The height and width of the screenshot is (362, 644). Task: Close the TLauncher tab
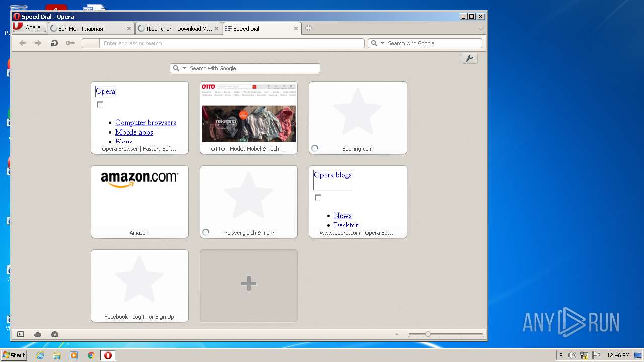(217, 29)
